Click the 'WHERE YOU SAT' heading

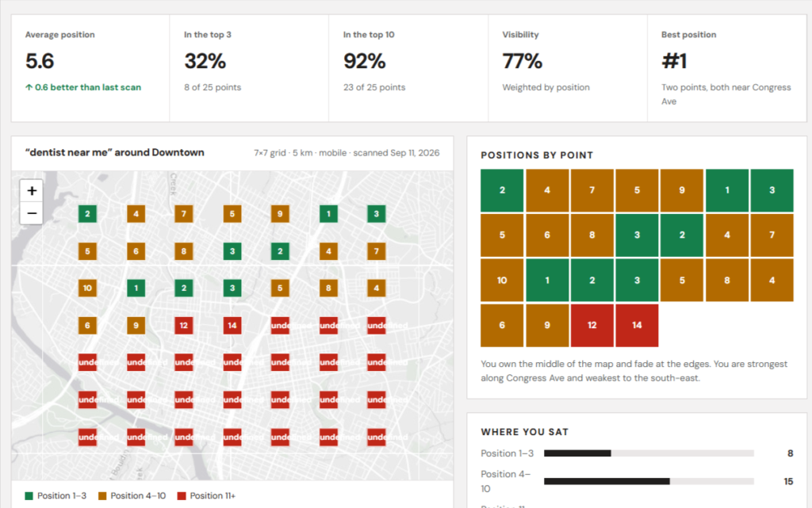[525, 432]
